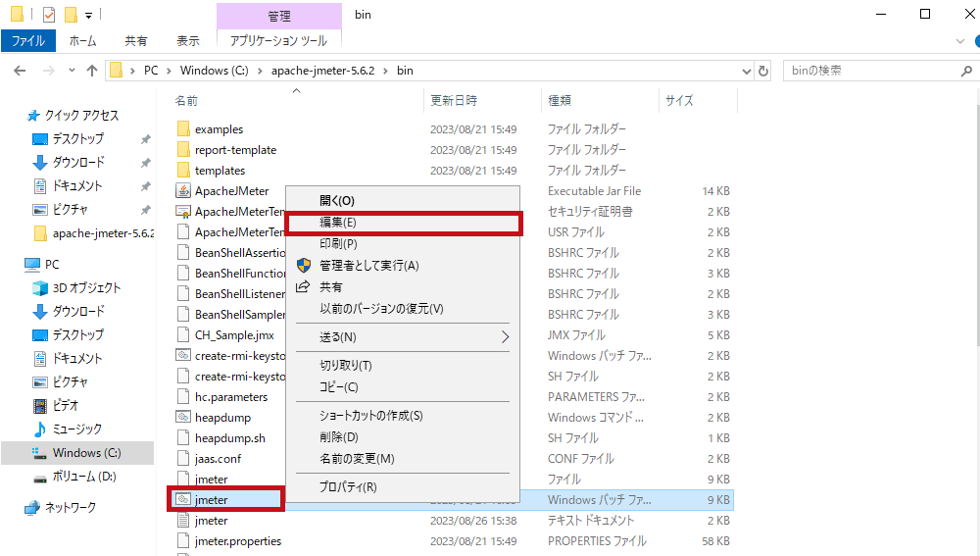The width and height of the screenshot is (980, 556).
Task: Select the ApacheJMeter jar file icon
Action: tap(183, 191)
